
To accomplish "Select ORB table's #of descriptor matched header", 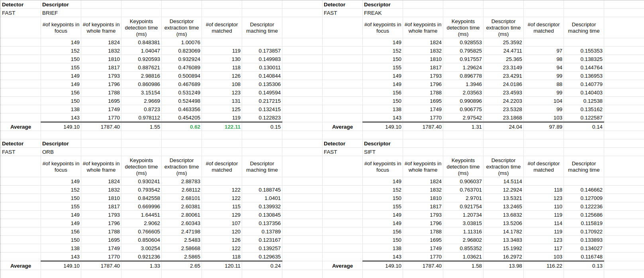I will coord(222,166).
